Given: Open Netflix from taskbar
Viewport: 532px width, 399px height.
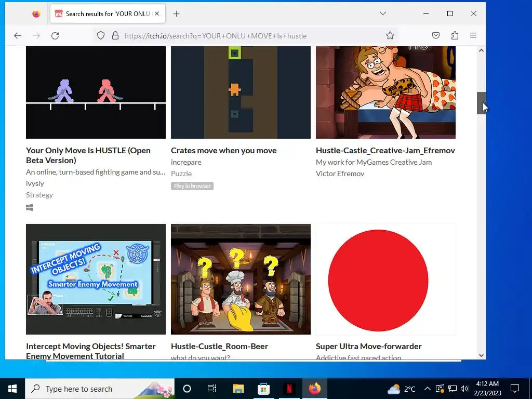Looking at the screenshot, I should pyautogui.click(x=289, y=389).
